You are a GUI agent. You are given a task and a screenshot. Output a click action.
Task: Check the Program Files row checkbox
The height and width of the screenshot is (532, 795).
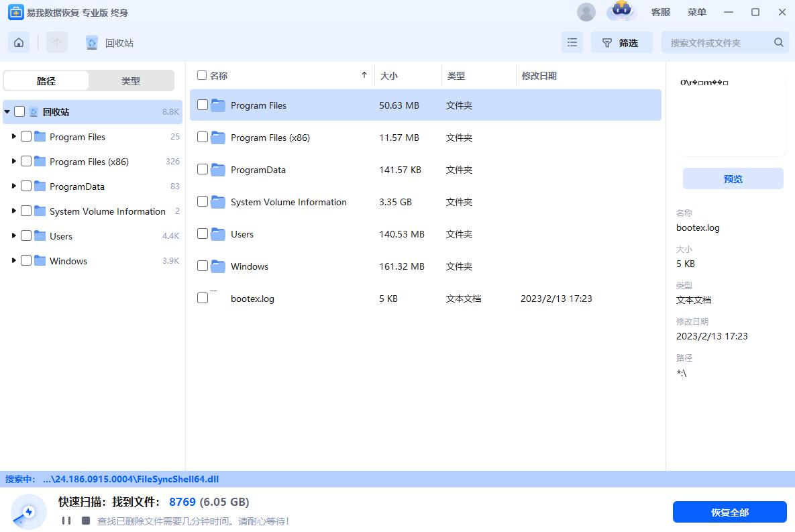[x=202, y=105]
